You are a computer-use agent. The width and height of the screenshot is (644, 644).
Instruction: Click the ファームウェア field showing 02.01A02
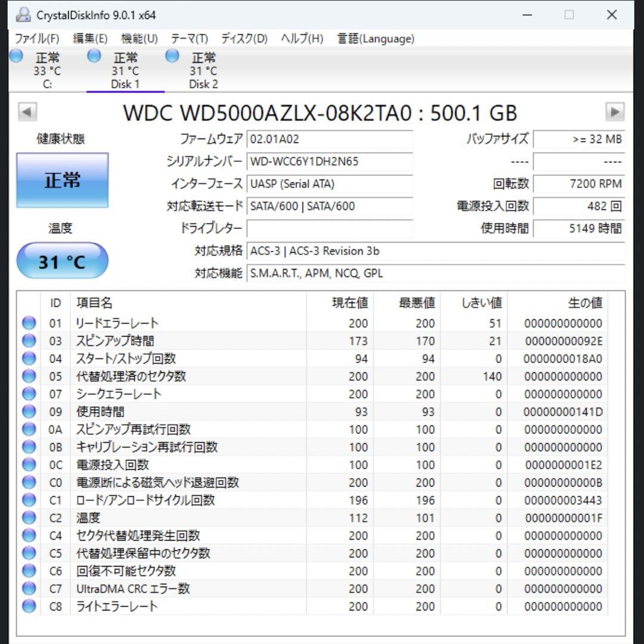(329, 139)
